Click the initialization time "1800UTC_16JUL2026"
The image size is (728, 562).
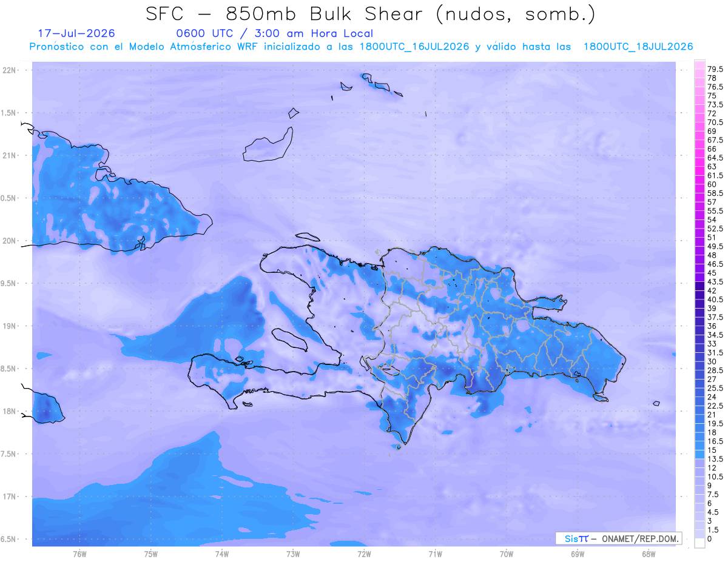pyautogui.click(x=414, y=47)
